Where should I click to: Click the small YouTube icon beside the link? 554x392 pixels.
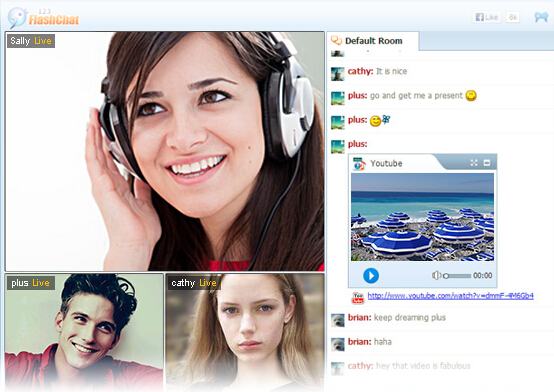click(x=358, y=298)
